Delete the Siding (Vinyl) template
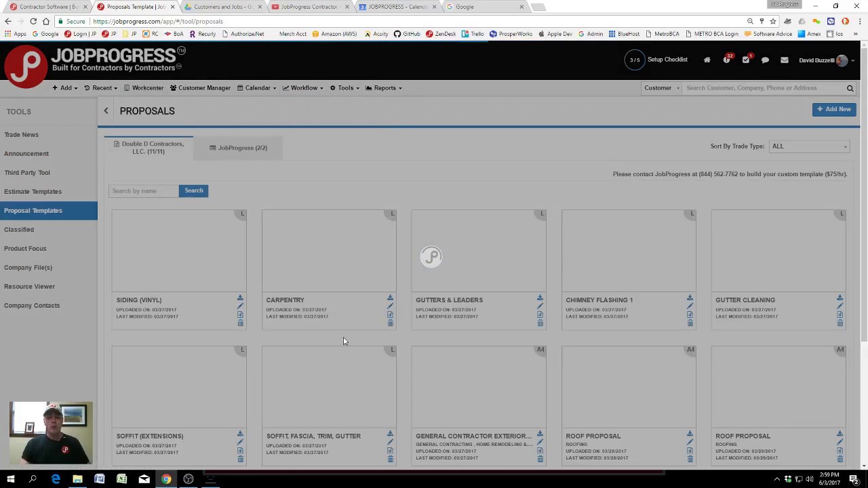 (240, 323)
